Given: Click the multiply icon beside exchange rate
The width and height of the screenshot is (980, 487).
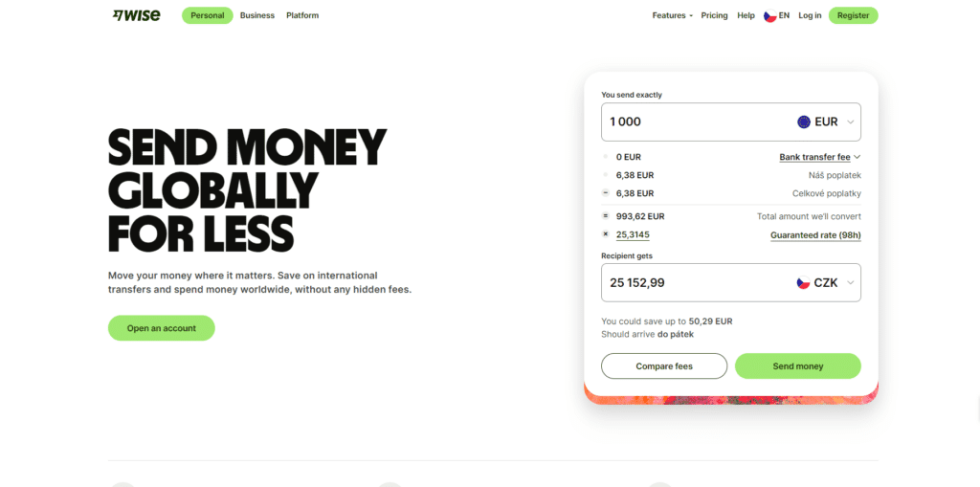Looking at the screenshot, I should [605, 234].
